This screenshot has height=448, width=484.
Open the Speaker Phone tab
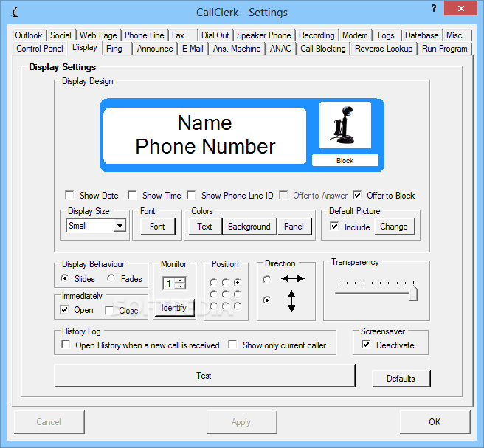(x=264, y=35)
